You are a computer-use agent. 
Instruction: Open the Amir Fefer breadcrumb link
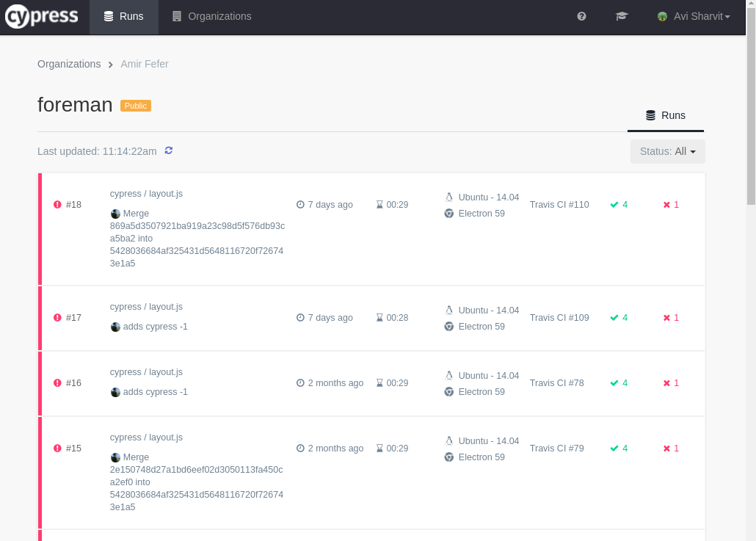pyautogui.click(x=144, y=64)
